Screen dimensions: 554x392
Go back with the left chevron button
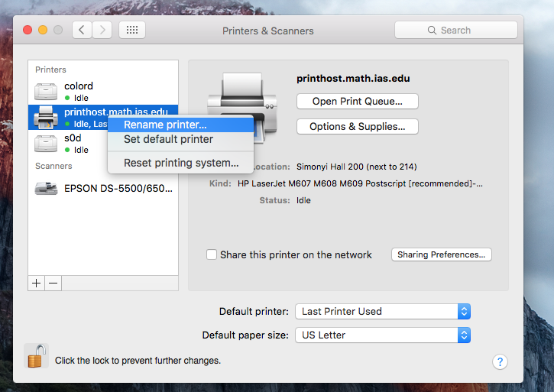click(x=82, y=30)
